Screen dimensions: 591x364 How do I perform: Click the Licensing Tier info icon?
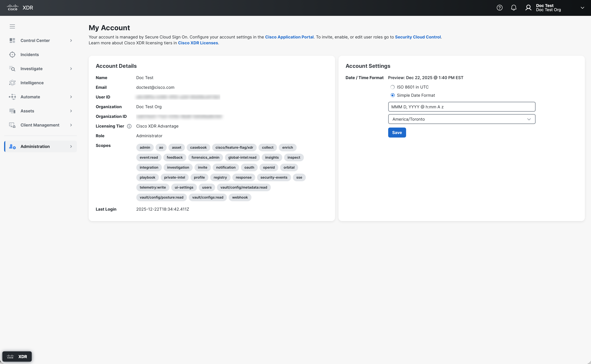(129, 126)
